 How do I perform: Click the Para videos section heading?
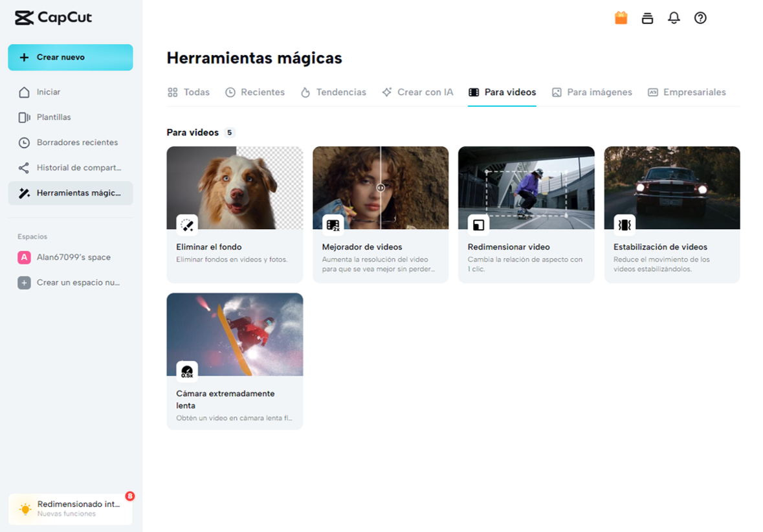pyautogui.click(x=193, y=133)
